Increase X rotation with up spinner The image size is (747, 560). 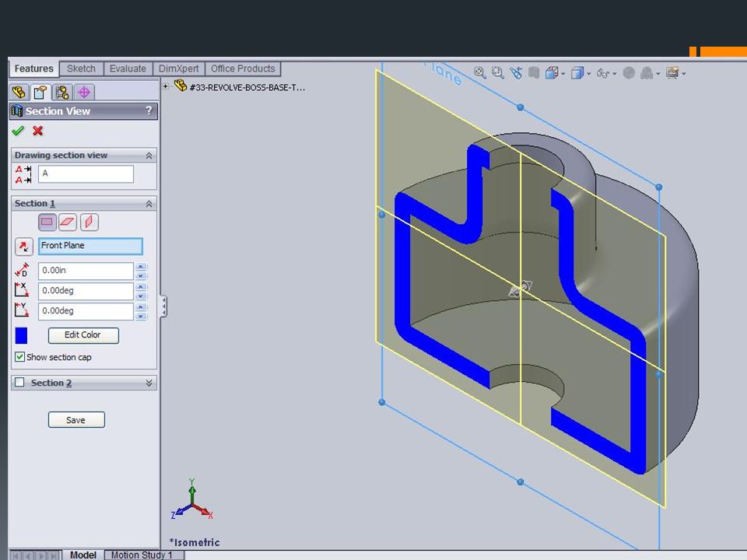pyautogui.click(x=141, y=287)
